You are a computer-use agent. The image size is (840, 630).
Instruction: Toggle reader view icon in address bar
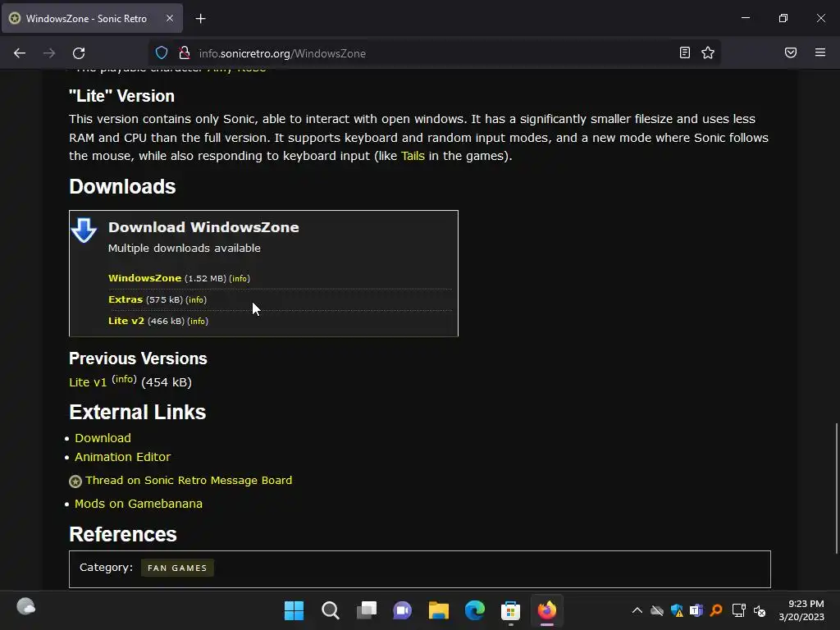coord(684,52)
